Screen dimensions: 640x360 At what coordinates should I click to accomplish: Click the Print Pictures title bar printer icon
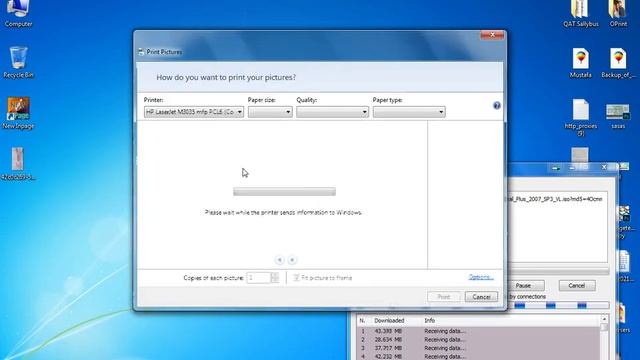(x=141, y=52)
